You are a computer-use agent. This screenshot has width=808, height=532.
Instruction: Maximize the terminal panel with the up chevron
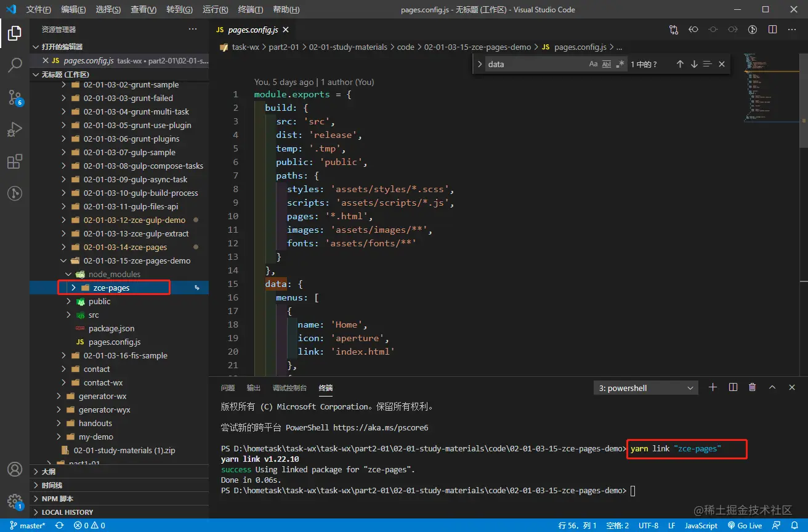point(773,387)
